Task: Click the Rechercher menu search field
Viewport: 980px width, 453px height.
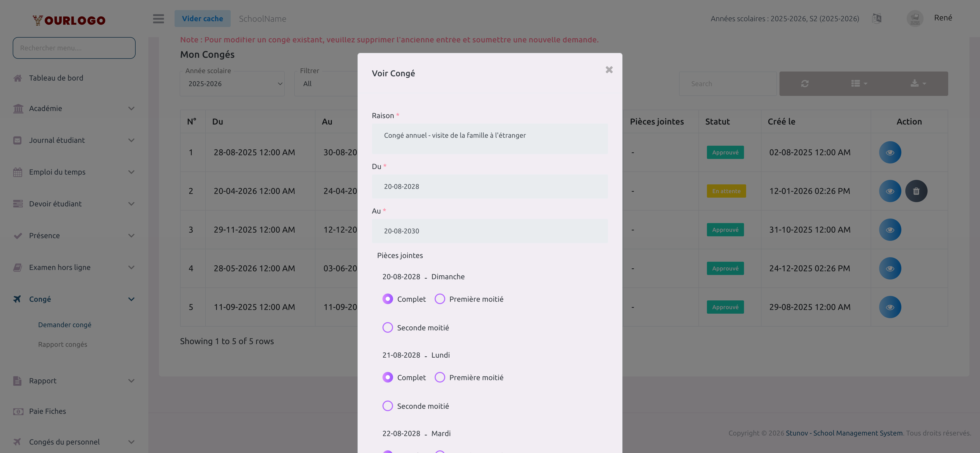Action: (74, 48)
